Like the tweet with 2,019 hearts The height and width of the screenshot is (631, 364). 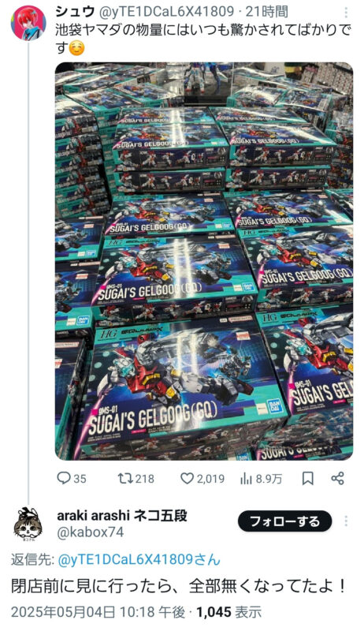(202, 478)
